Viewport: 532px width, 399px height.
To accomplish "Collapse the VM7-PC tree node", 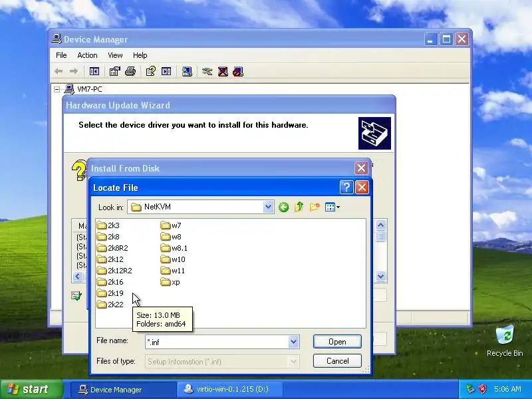I will coord(57,89).
